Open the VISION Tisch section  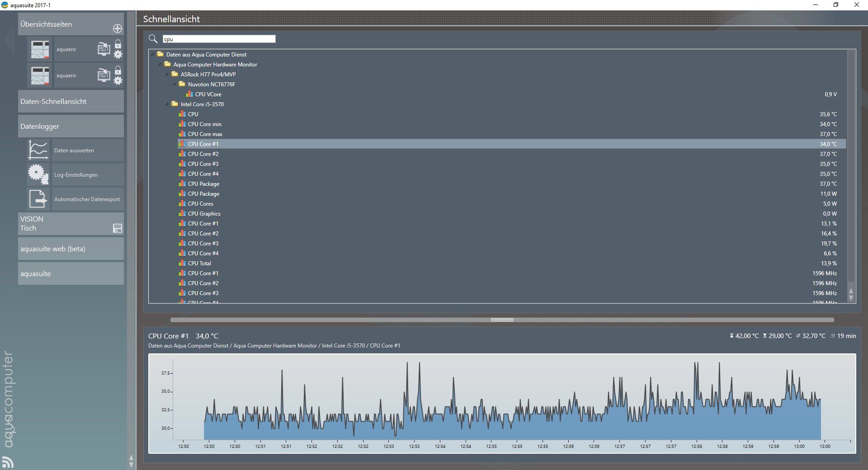pyautogui.click(x=71, y=224)
